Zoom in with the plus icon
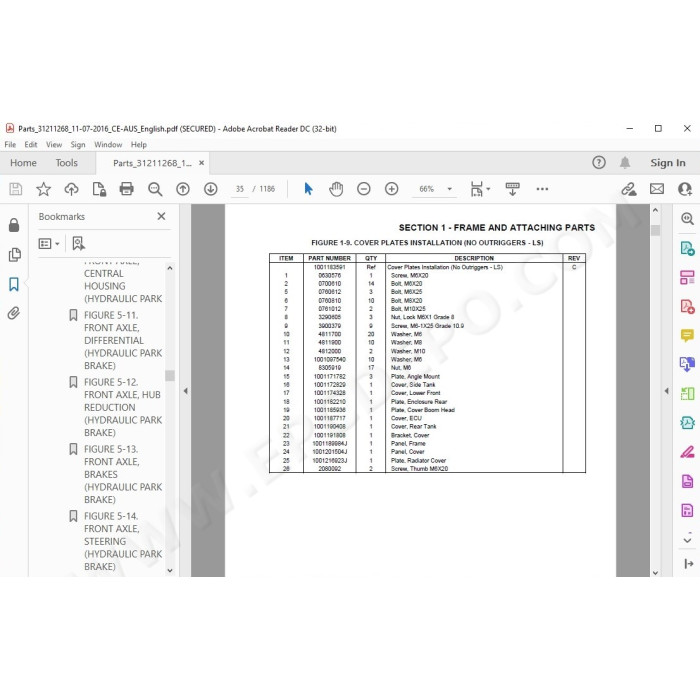Image resolution: width=700 pixels, height=700 pixels. [x=392, y=189]
